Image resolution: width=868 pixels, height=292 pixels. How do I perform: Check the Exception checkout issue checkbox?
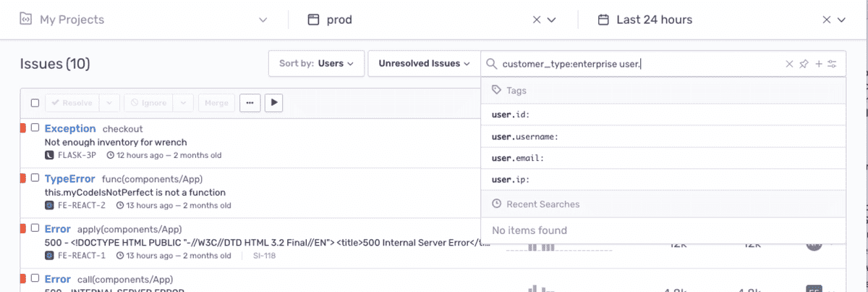point(35,128)
